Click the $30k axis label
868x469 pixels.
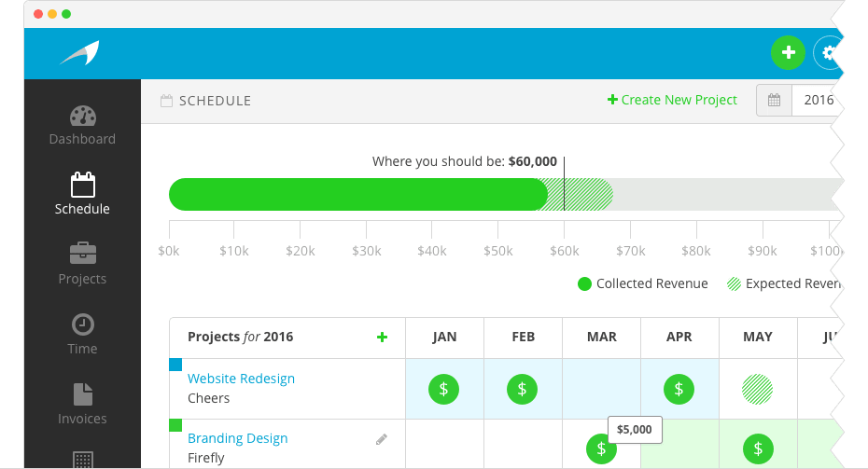point(367,251)
